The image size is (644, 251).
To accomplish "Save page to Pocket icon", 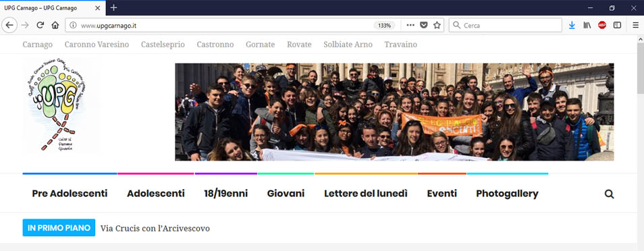I will (423, 25).
